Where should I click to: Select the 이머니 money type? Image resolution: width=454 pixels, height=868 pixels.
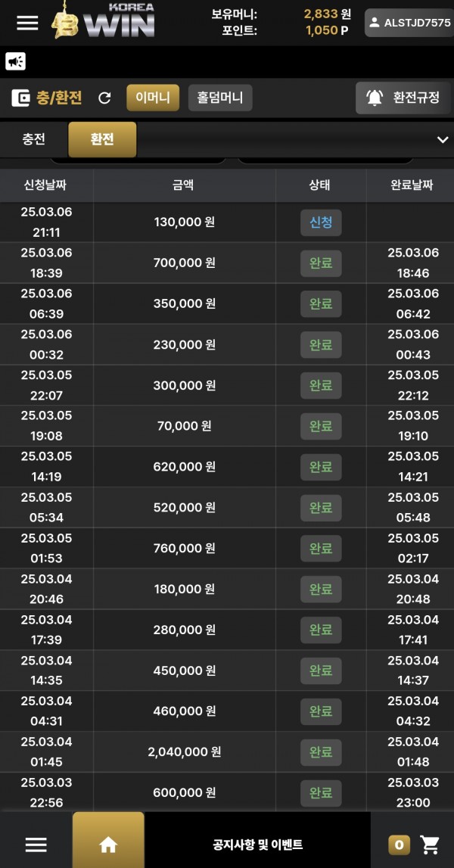153,98
